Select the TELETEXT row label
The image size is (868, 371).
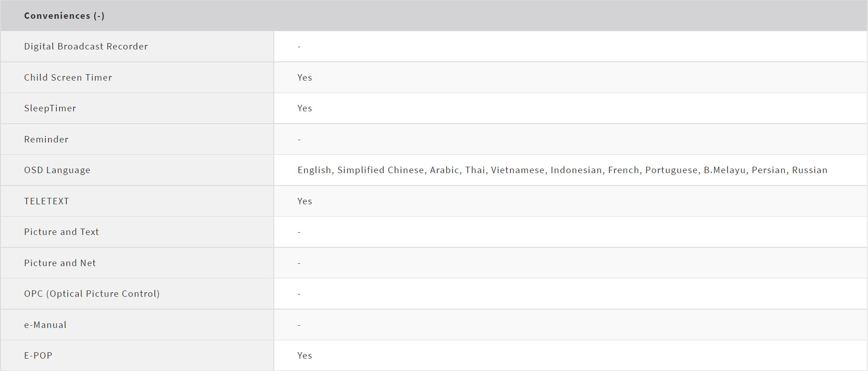pyautogui.click(x=47, y=201)
